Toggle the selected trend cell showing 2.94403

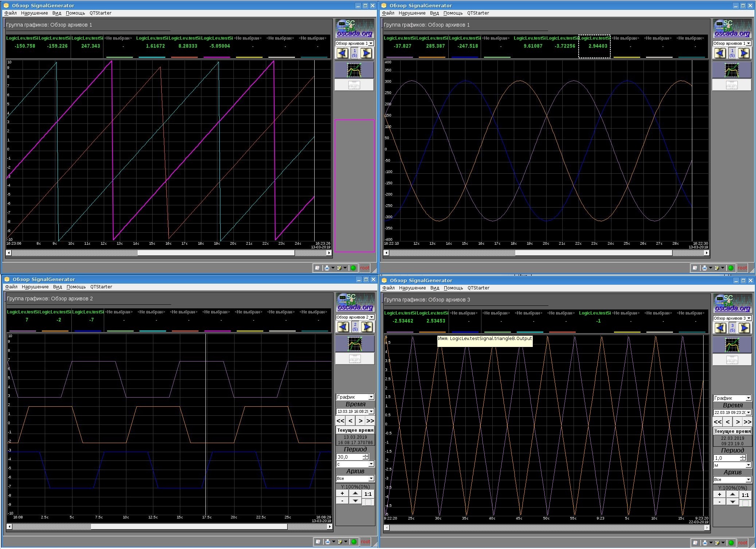[594, 46]
